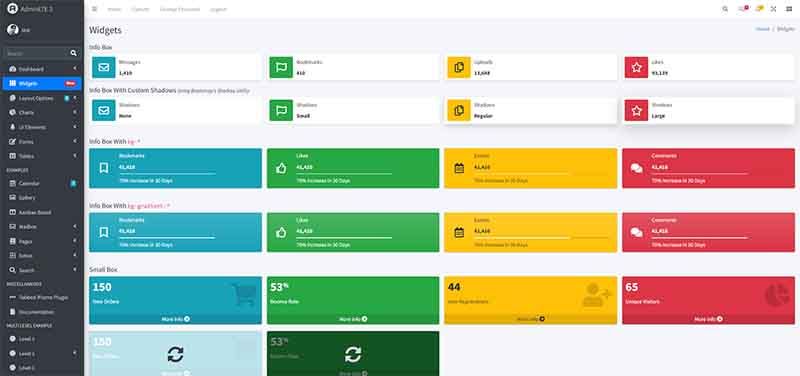Open Documentation from the sidebar

click(x=42, y=312)
